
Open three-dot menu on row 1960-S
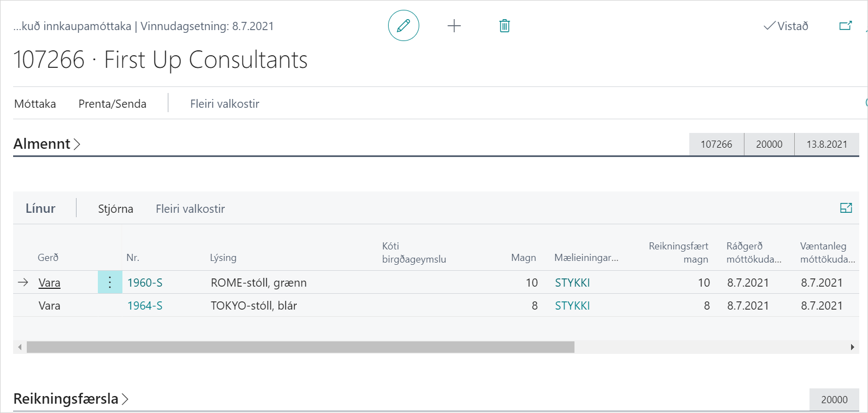(x=110, y=282)
